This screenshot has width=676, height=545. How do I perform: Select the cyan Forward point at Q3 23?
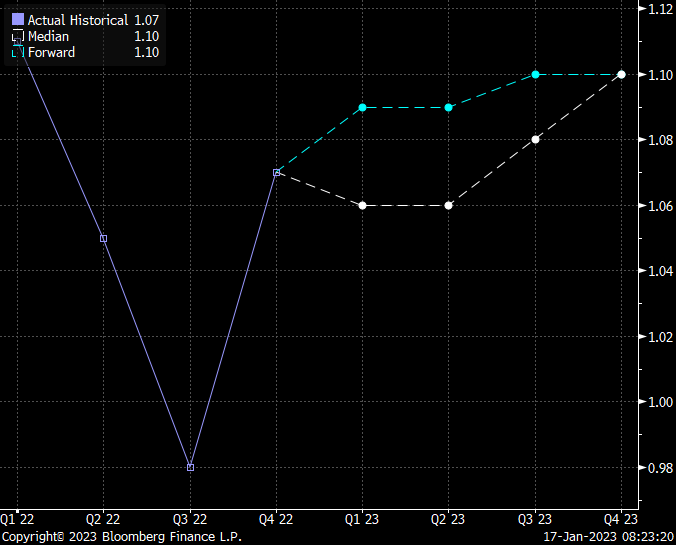[536, 74]
